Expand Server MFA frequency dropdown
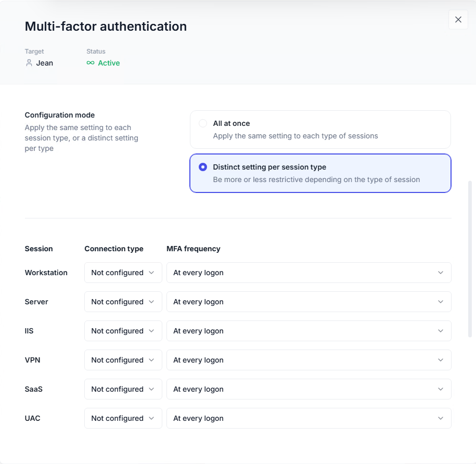This screenshot has height=464, width=476. point(308,302)
